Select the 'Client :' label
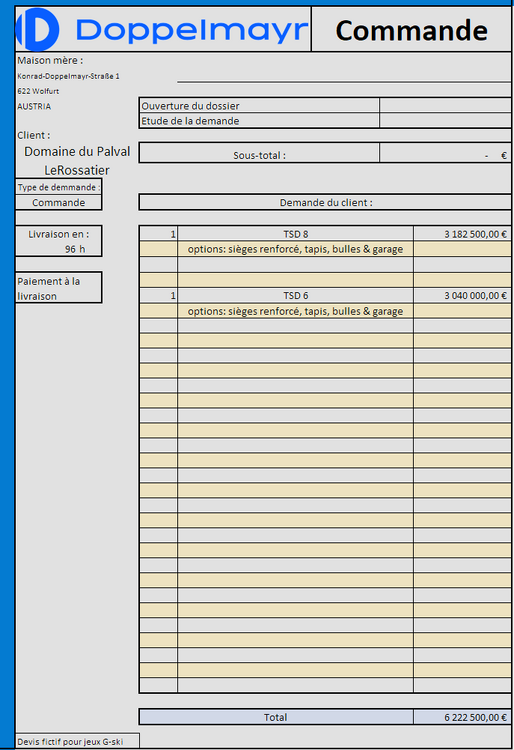This screenshot has height=750, width=514. click(x=33, y=135)
